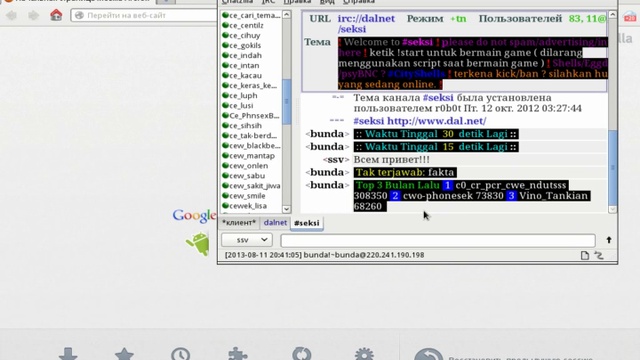
Task: Select user ce_cari_tema... in user list
Action: tap(251, 15)
